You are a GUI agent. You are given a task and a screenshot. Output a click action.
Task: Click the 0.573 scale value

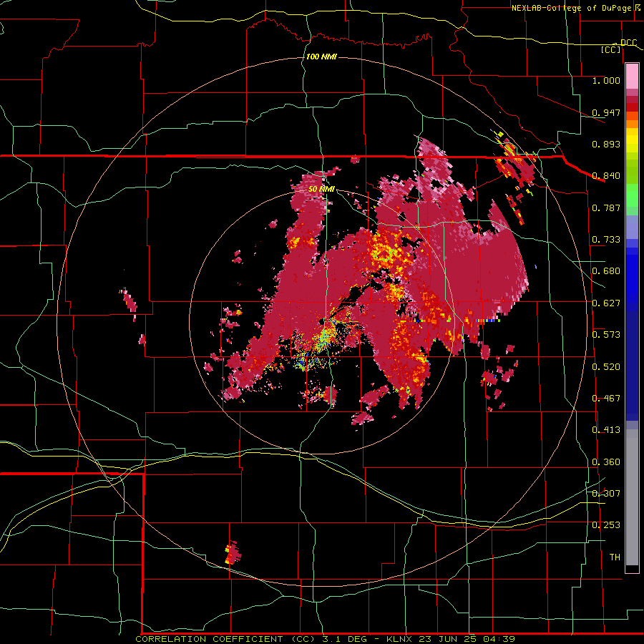tap(606, 335)
